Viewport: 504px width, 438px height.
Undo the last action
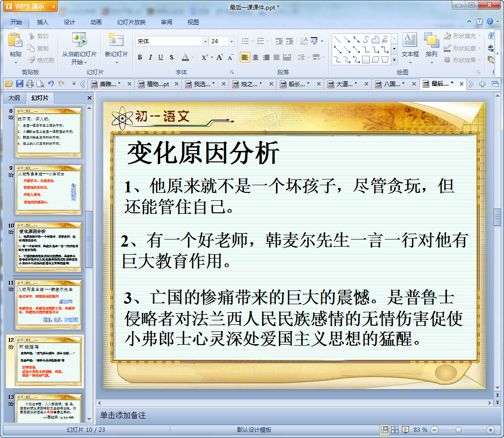(51, 84)
